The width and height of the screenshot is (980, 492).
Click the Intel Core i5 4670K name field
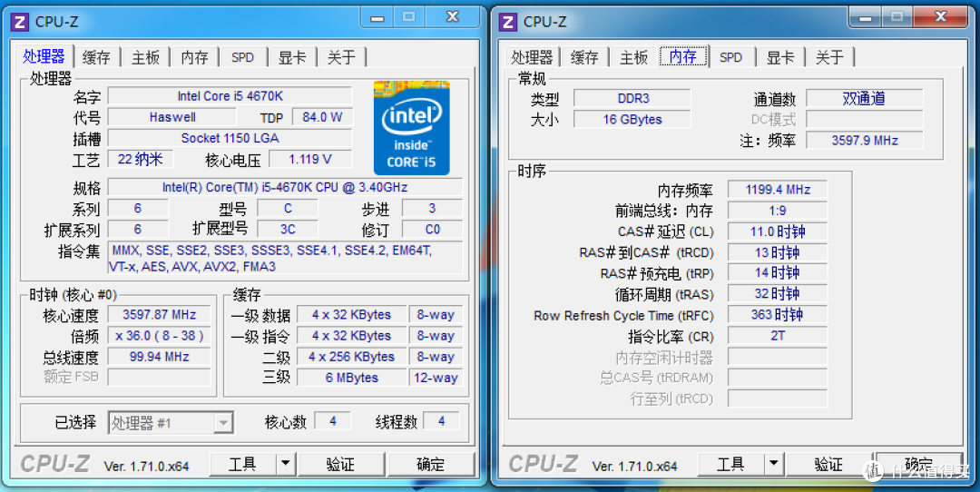[230, 95]
